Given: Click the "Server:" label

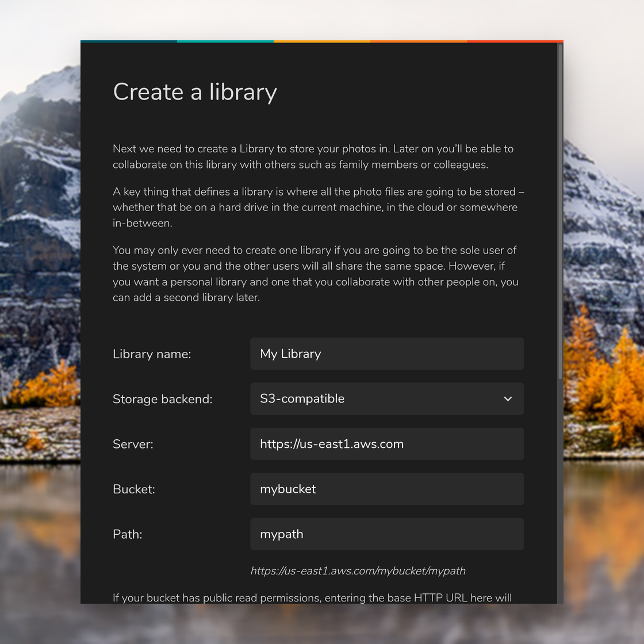Looking at the screenshot, I should click(x=133, y=444).
